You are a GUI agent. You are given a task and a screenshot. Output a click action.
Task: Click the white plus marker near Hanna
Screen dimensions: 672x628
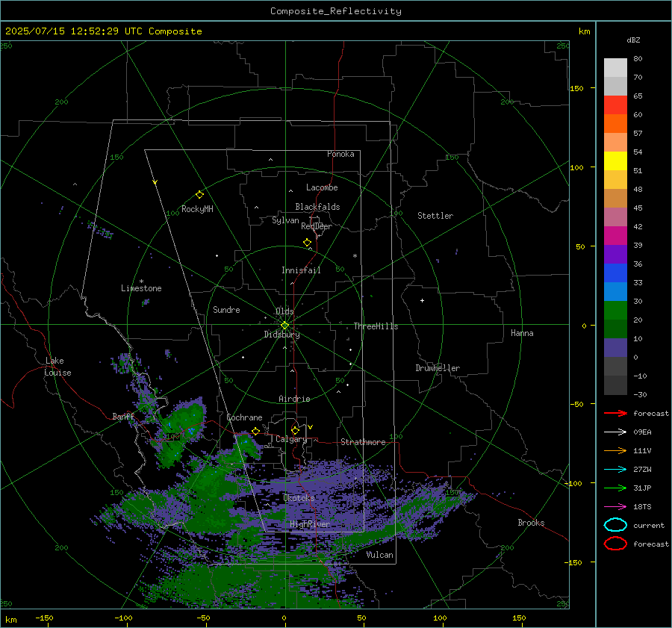[422, 300]
